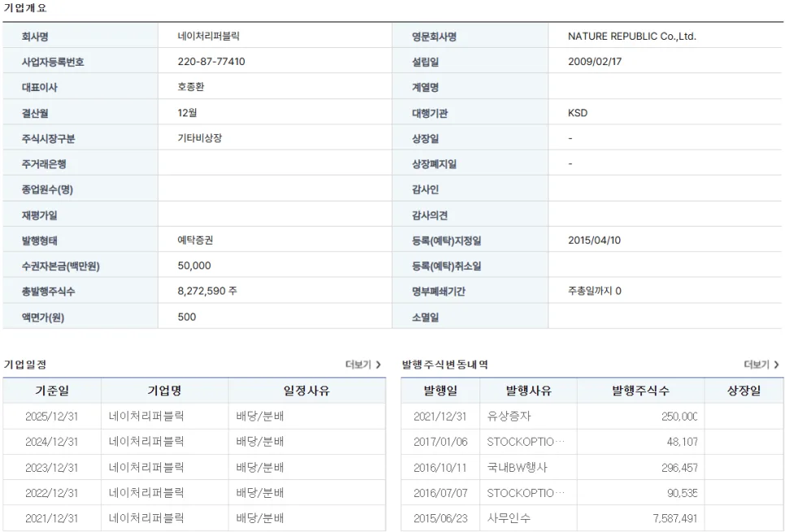Click the 주거래은행 label cell
Viewport: 785px width, 532px height.
click(x=80, y=163)
